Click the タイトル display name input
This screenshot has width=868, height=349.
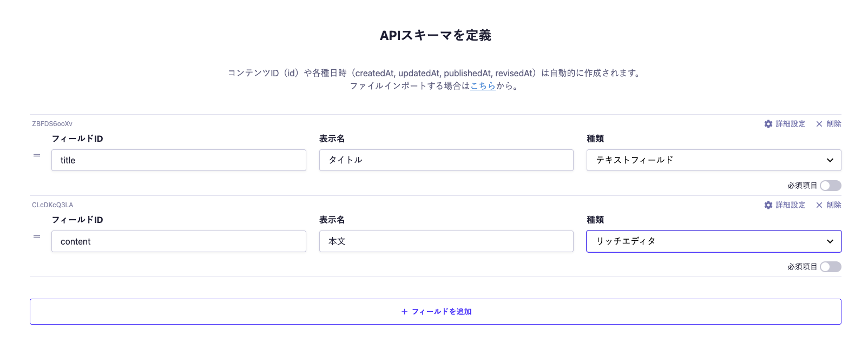coord(446,160)
